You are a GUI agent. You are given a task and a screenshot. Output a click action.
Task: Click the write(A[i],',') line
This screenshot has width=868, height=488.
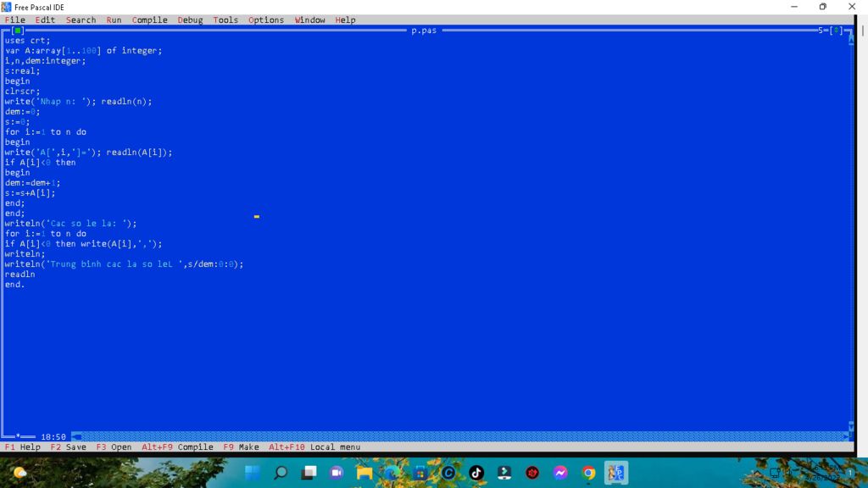tap(84, 243)
